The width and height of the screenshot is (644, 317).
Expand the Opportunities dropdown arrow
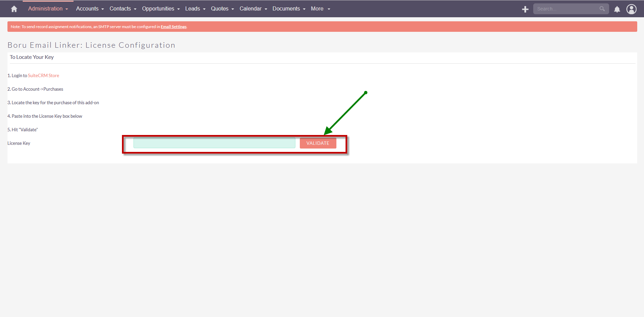tap(179, 9)
